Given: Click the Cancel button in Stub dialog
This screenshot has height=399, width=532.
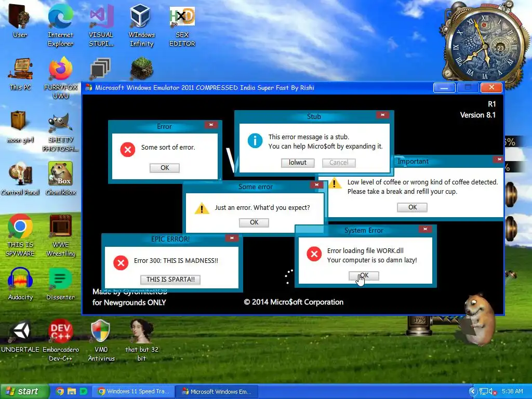Looking at the screenshot, I should [339, 163].
